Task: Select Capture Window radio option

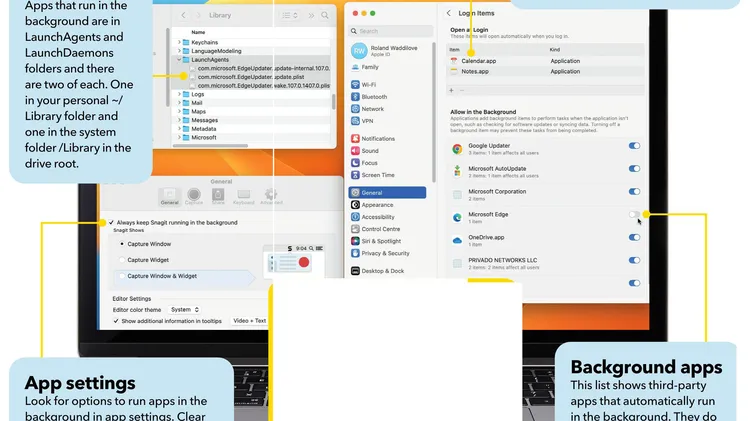Action: 122,244
